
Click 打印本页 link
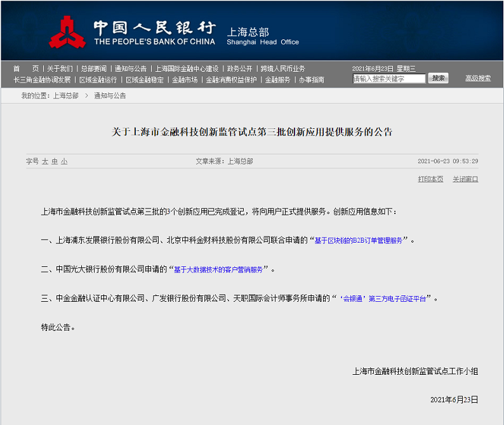(430, 179)
